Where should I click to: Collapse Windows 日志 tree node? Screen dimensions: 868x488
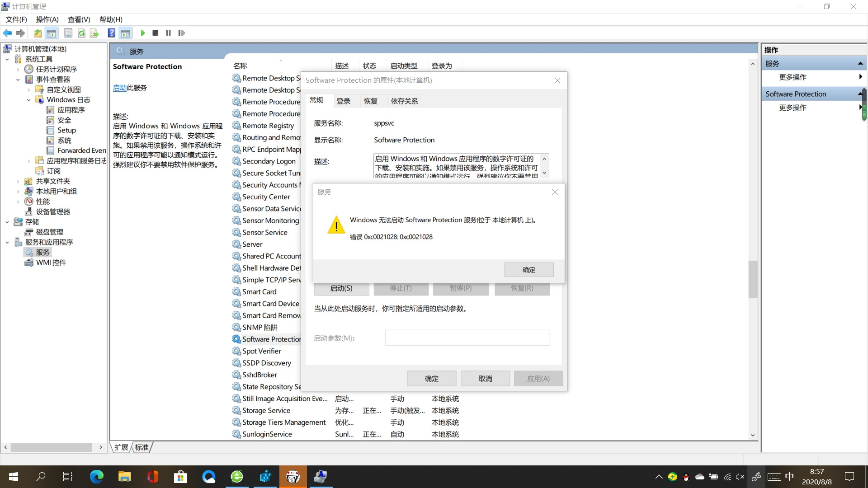29,100
